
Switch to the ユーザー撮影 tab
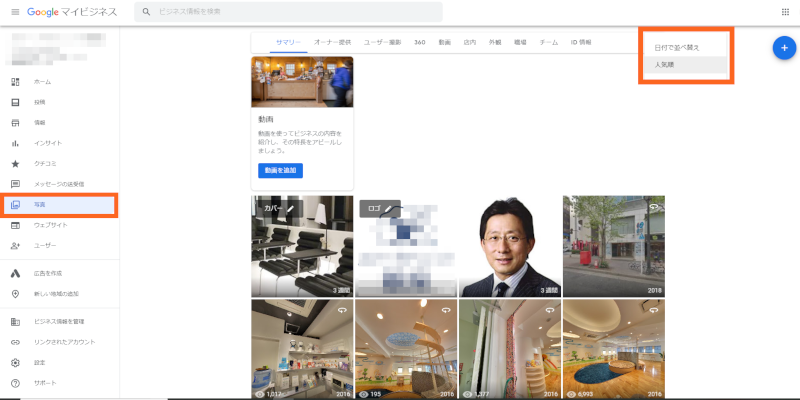click(x=382, y=43)
